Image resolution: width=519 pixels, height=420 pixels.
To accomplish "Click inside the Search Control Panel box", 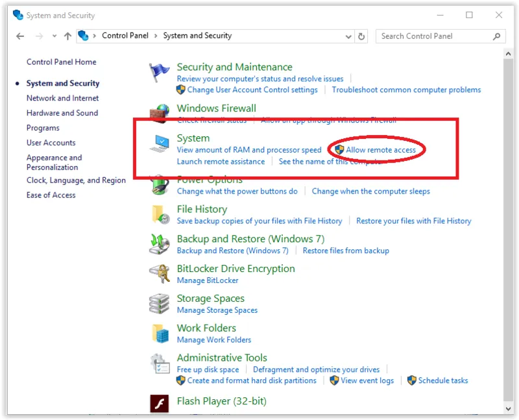I will pos(435,36).
